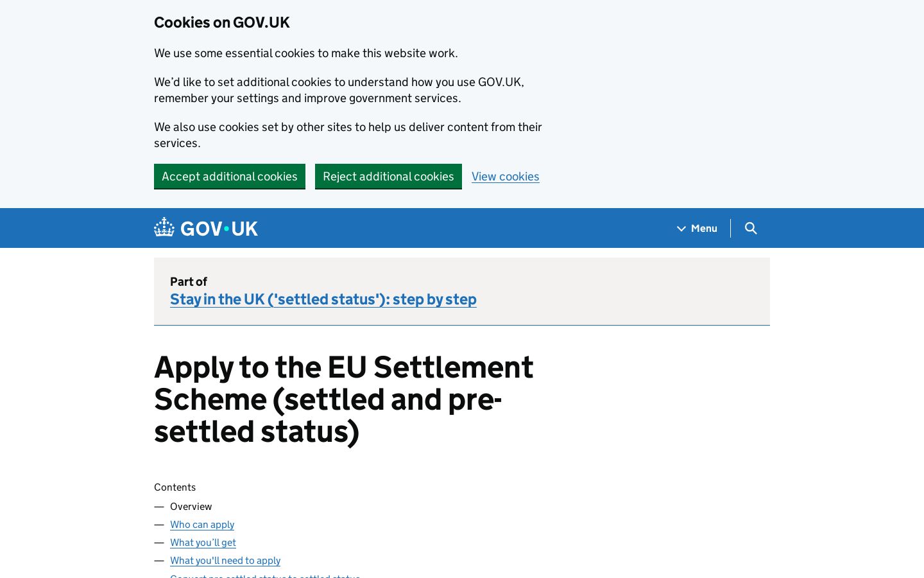Click the GOV.UK crown logo
The image size is (924, 578).
pos(164,227)
